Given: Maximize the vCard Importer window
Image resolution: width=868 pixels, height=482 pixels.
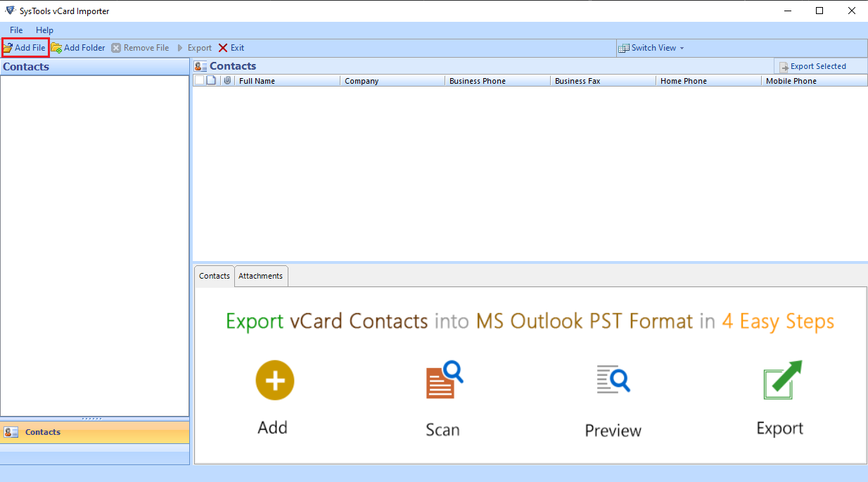Looking at the screenshot, I should (819, 11).
